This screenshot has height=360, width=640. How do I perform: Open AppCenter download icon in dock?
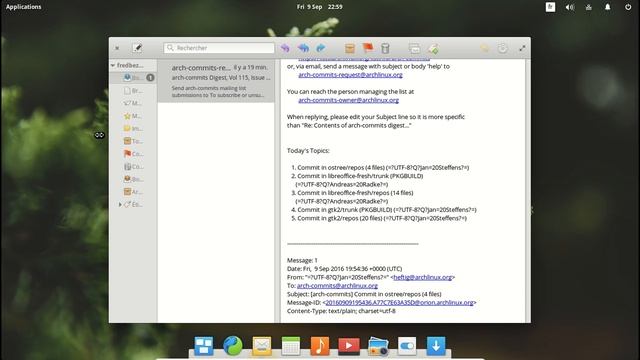pos(436,346)
